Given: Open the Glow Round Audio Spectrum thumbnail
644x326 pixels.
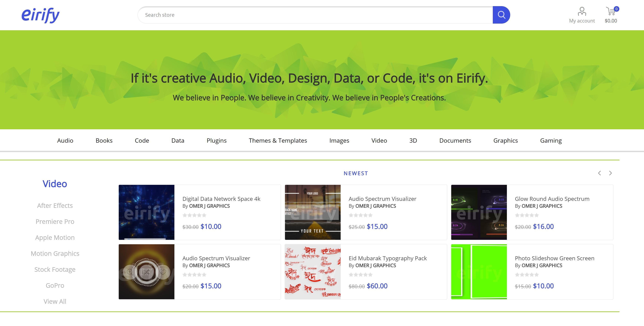Looking at the screenshot, I should [x=479, y=212].
